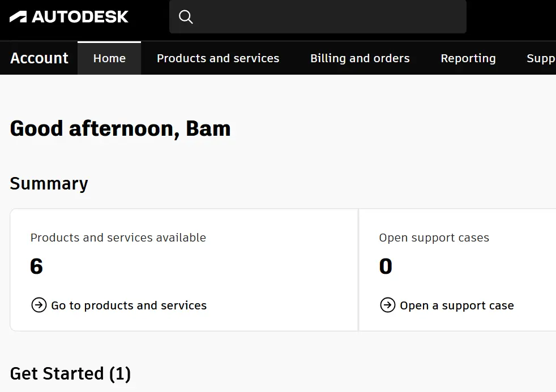Switch to the Home tab

[x=109, y=58]
